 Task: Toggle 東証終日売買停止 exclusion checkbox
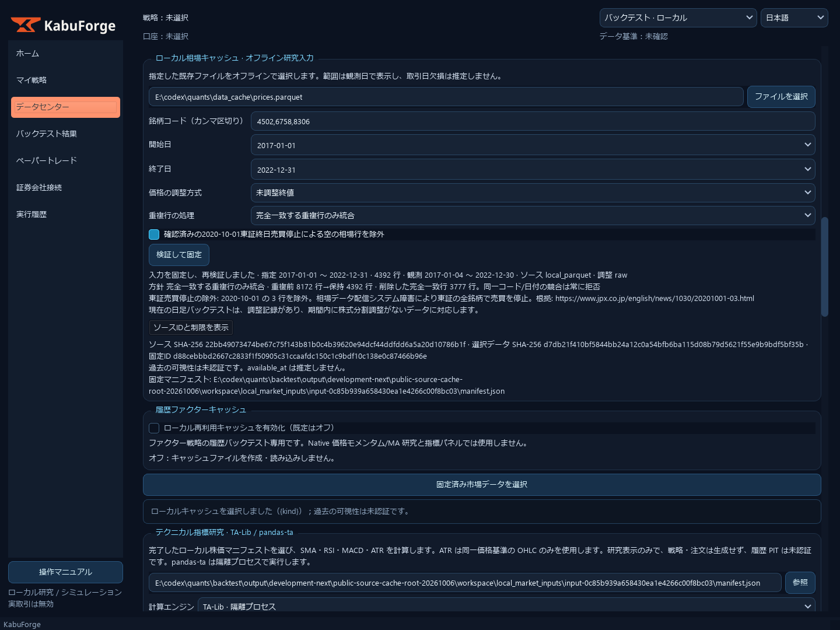coord(154,235)
